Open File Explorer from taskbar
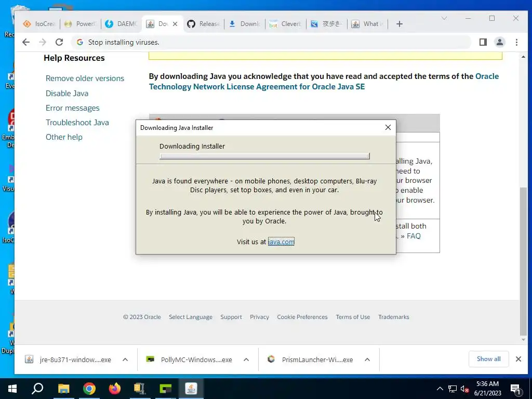 coord(63,389)
